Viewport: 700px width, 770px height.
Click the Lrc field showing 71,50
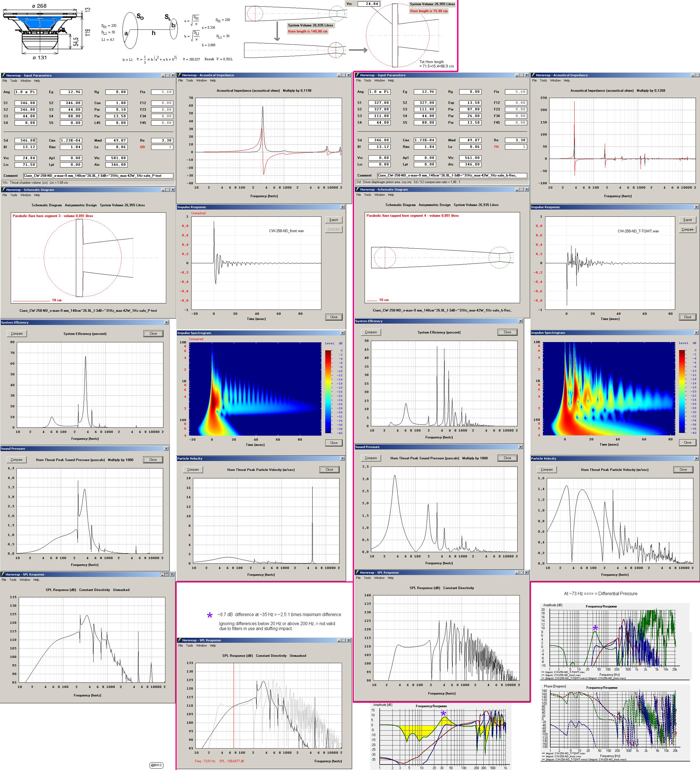pyautogui.click(x=25, y=165)
